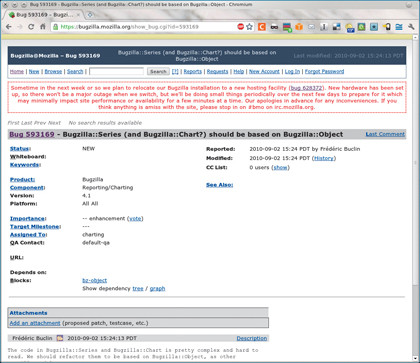Screen dimensions: 420x363
Task: Click the New bug link
Action: (34, 71)
